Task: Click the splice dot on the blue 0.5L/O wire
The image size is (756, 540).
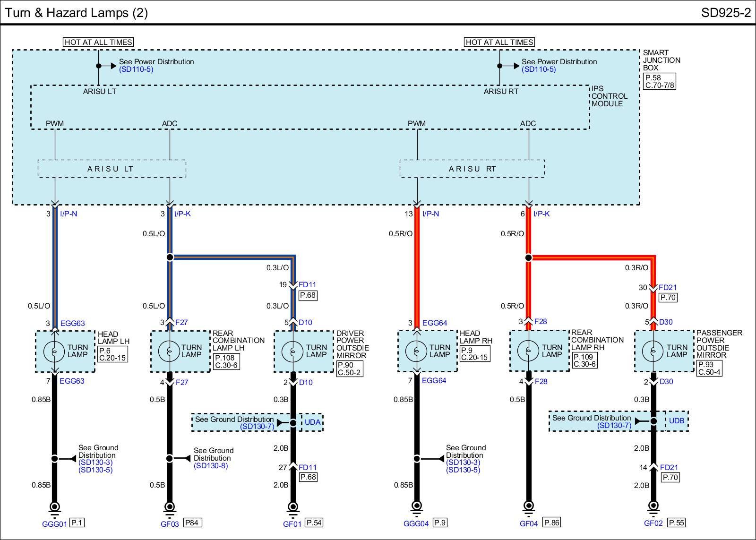Action: [170, 257]
